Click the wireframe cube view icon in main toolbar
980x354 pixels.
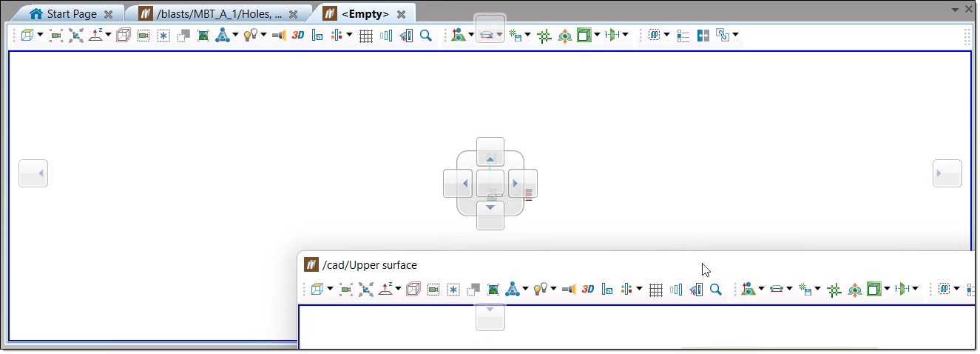click(x=27, y=35)
